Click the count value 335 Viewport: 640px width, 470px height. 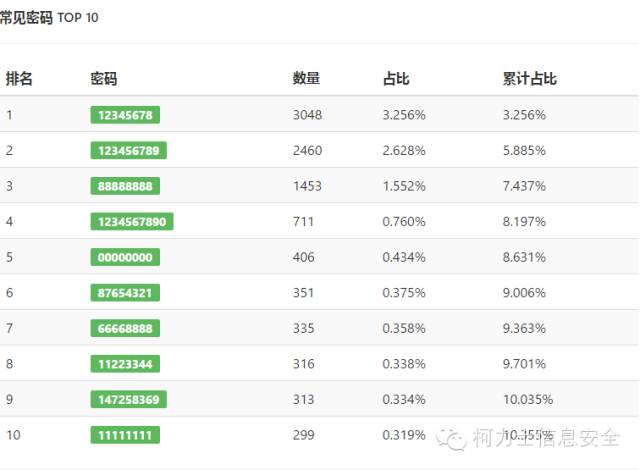point(304,328)
